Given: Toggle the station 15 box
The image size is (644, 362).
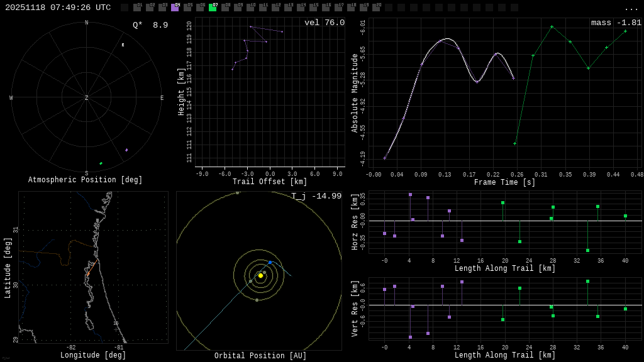Looking at the screenshot, I should tap(313, 8).
